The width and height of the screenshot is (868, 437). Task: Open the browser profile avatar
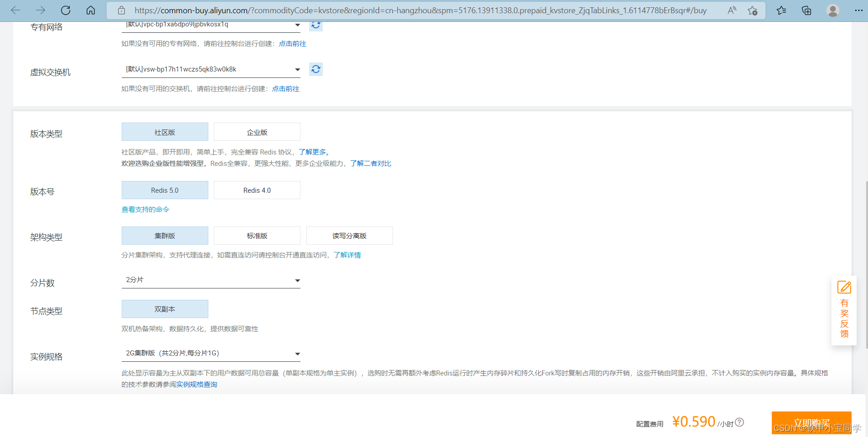coord(833,10)
